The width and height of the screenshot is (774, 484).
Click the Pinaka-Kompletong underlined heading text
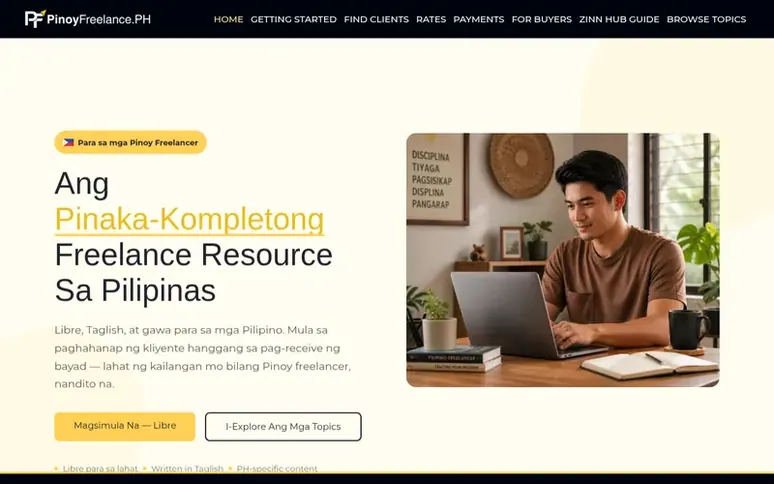pos(189,219)
